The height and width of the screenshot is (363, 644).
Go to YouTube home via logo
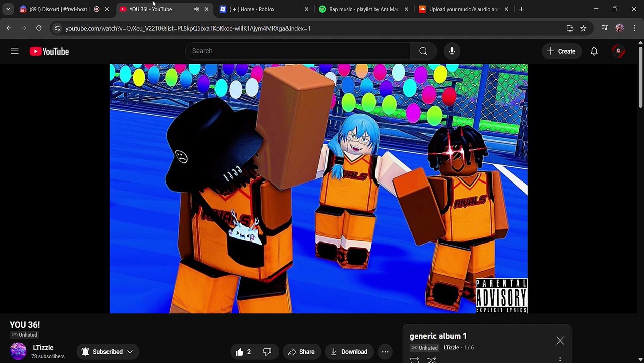[49, 51]
